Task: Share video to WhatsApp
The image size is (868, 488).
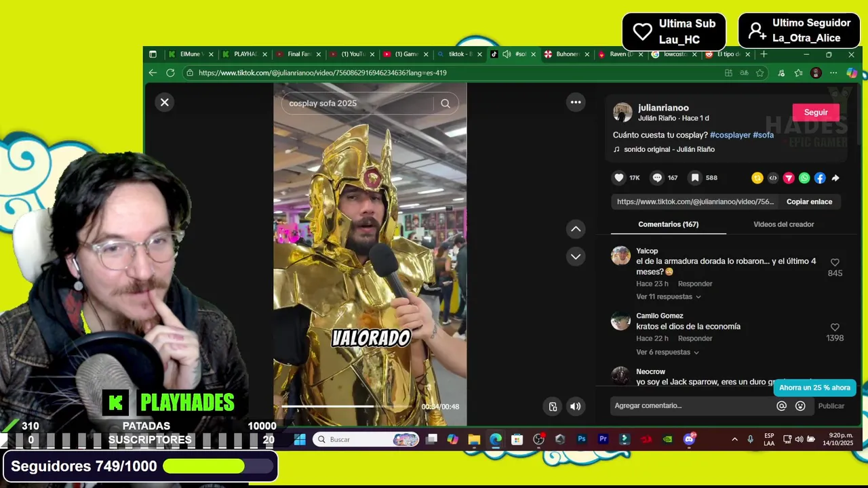Action: click(x=804, y=178)
